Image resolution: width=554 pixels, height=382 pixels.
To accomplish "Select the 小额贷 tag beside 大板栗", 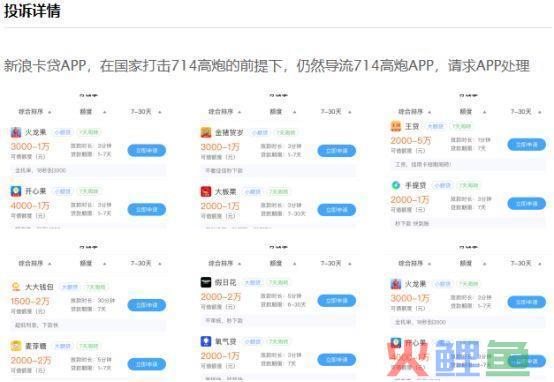I will 253,192.
